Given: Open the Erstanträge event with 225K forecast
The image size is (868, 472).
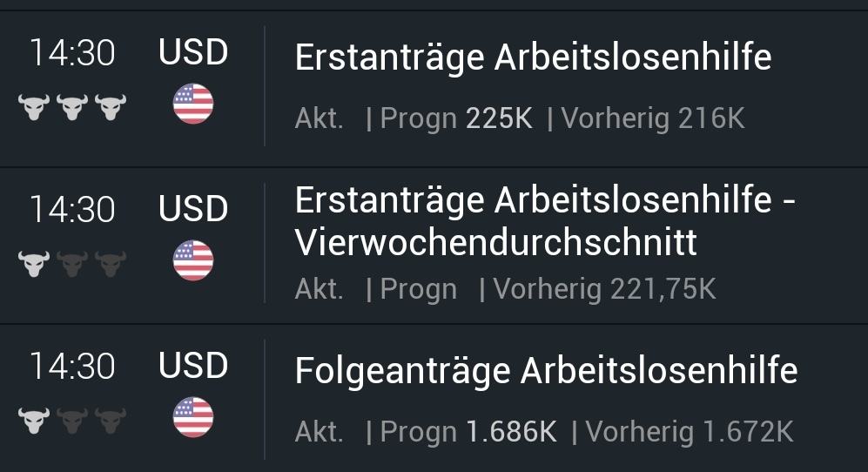Looking at the screenshot, I should pyautogui.click(x=533, y=57).
